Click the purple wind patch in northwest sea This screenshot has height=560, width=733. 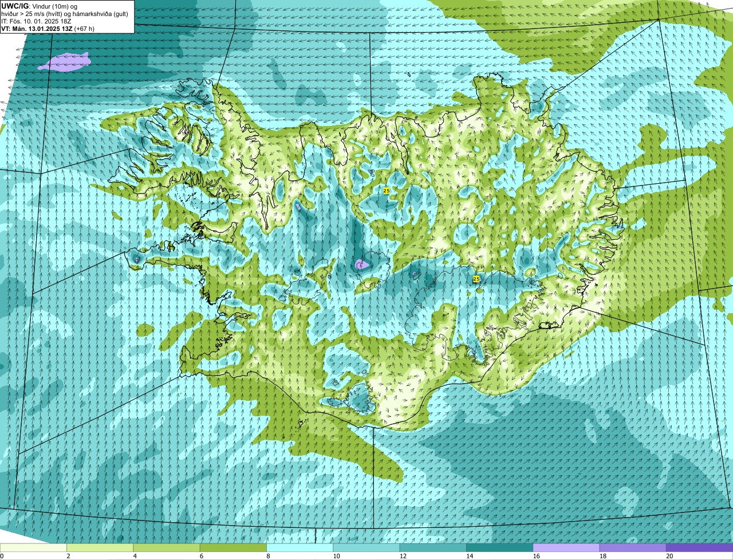click(64, 62)
